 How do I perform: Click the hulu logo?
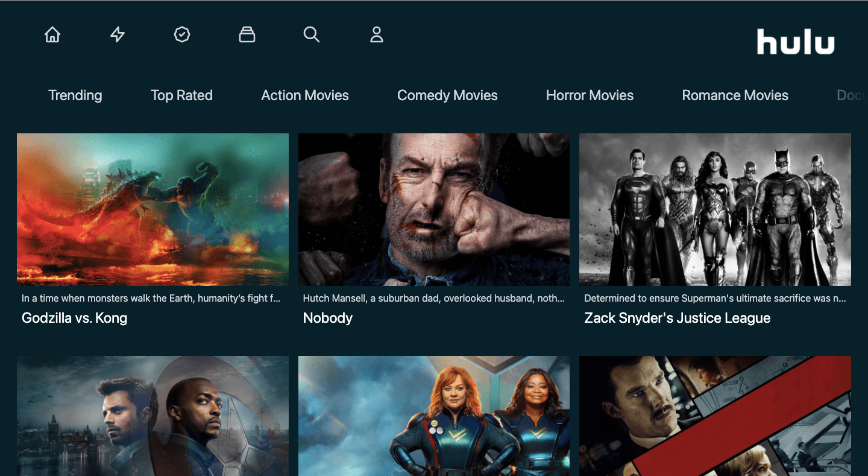click(x=795, y=42)
